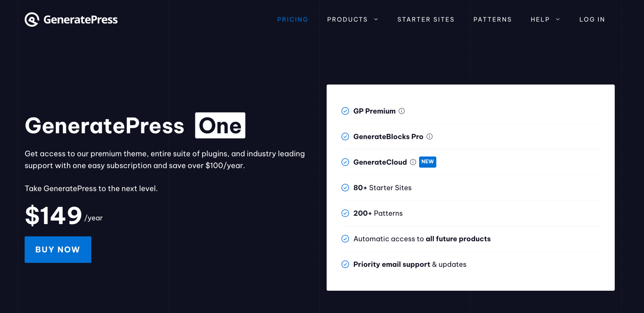Image resolution: width=644 pixels, height=313 pixels.
Task: Open the GP Premium info tooltip icon
Action: click(x=402, y=111)
